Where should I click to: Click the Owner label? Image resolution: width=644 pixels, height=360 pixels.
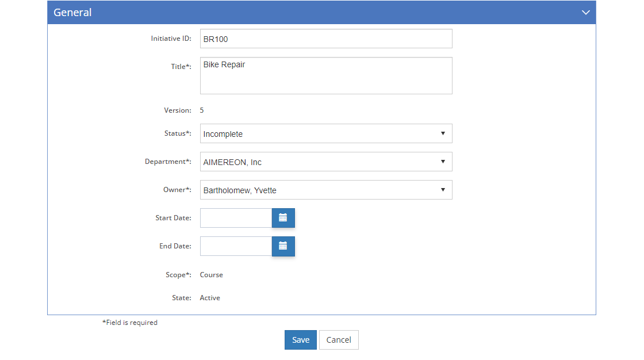click(x=177, y=189)
